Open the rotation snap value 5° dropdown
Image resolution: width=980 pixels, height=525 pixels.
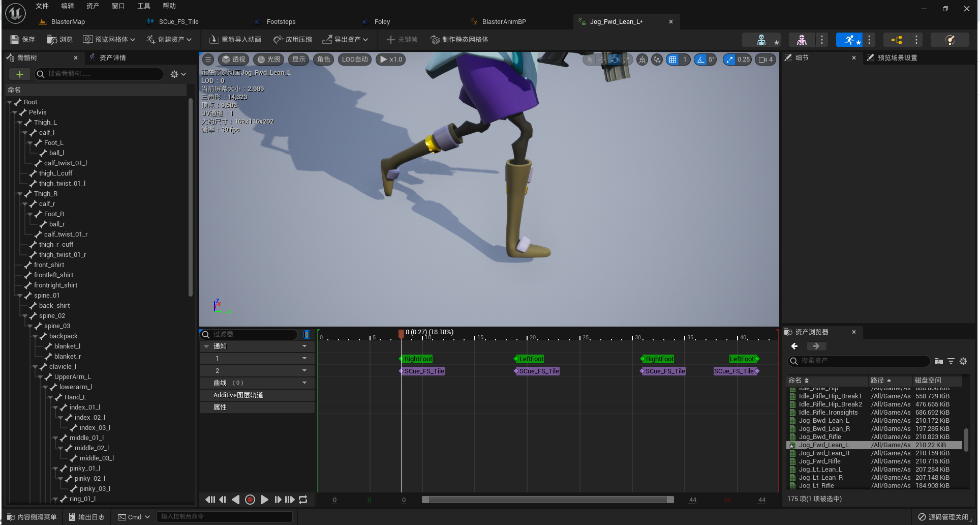tap(711, 60)
